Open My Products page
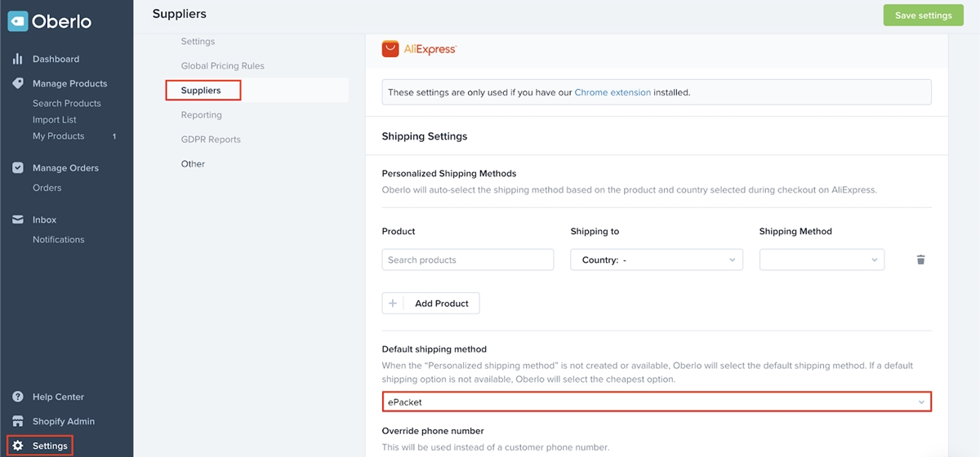The height and width of the screenshot is (457, 980). click(58, 135)
